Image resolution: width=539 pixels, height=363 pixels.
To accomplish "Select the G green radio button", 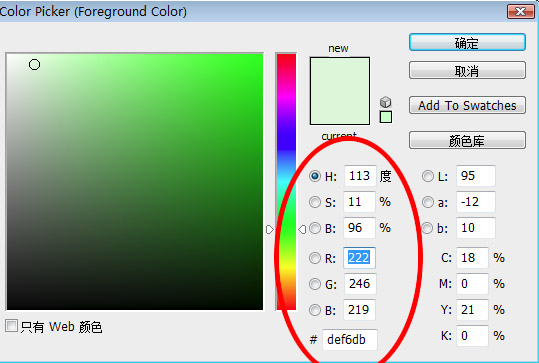I will click(x=315, y=284).
